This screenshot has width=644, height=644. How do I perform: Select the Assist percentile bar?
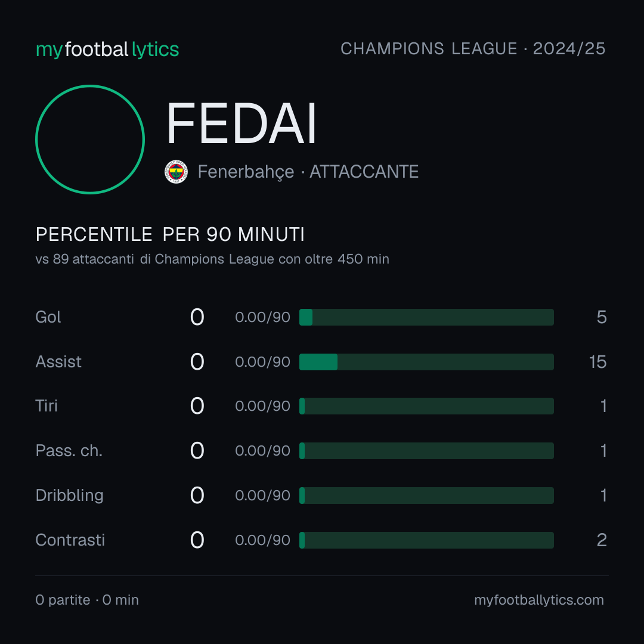click(426, 362)
